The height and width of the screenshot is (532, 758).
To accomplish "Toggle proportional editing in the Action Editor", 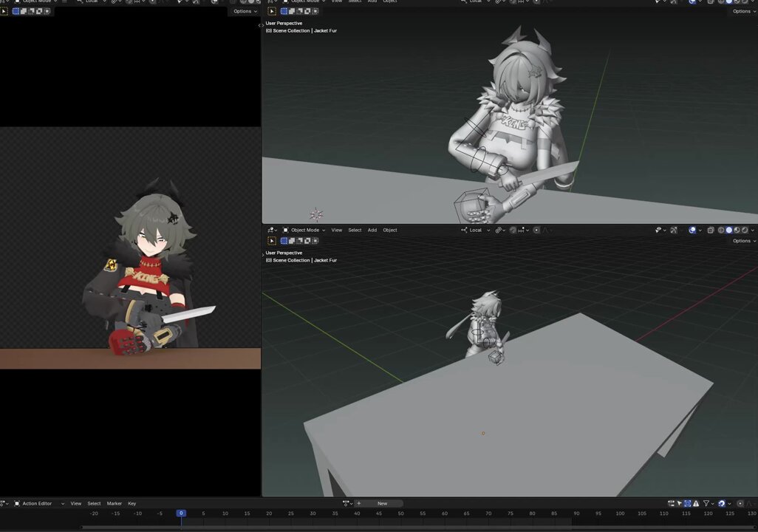I will 740,503.
